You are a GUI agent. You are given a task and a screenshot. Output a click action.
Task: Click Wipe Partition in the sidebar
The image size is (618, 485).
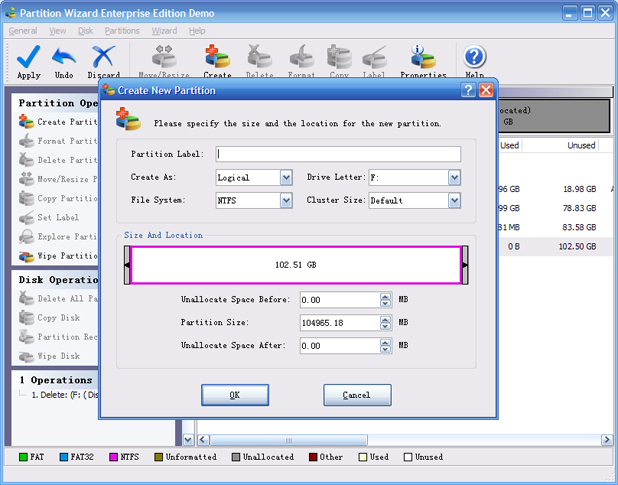coord(58,256)
